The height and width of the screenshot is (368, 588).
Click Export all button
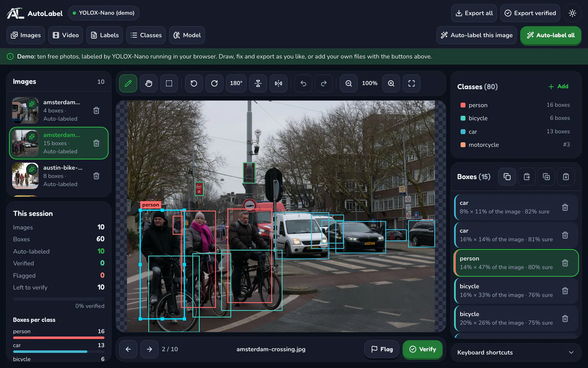474,13
